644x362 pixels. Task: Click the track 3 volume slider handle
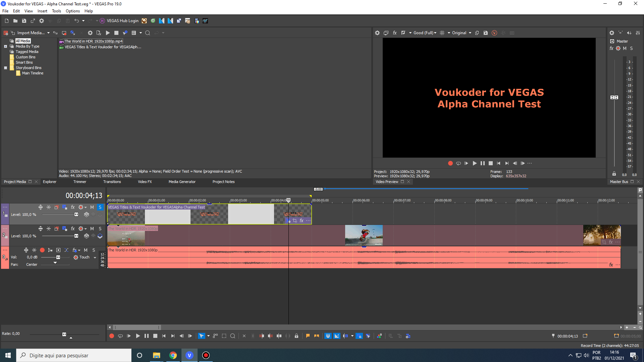[58, 257]
